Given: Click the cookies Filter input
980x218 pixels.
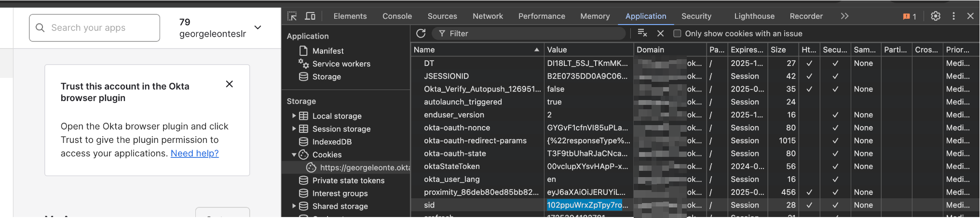Looking at the screenshot, I should point(528,33).
